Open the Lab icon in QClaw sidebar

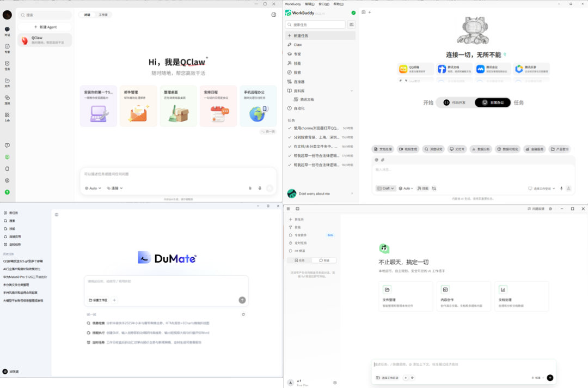click(7, 117)
